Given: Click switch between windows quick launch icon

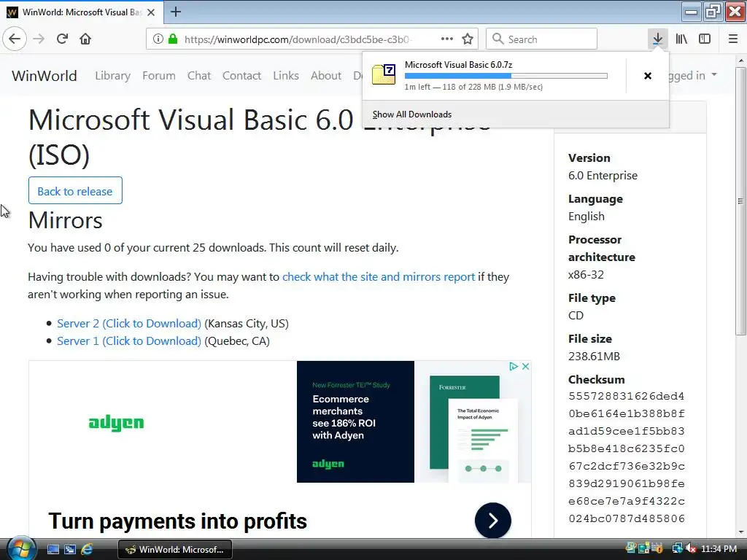Looking at the screenshot, I should pyautogui.click(x=70, y=550).
